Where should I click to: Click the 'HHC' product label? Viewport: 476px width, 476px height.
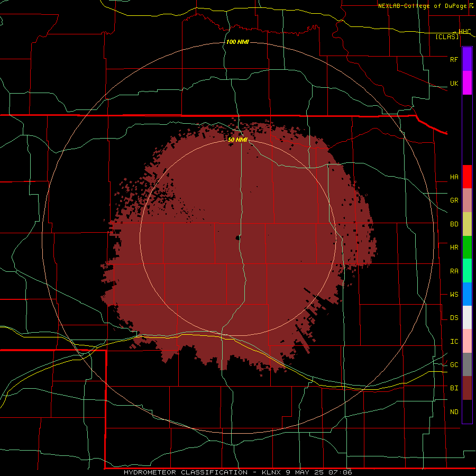pos(464,32)
